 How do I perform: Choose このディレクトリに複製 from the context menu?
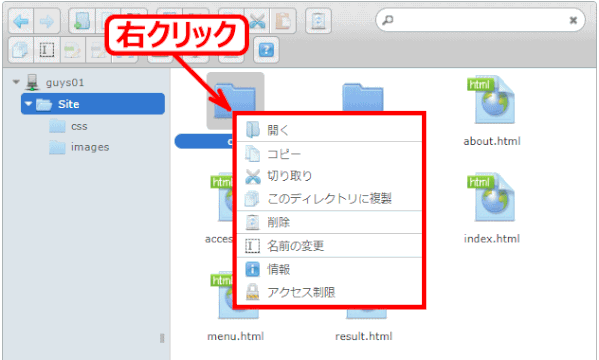pyautogui.click(x=329, y=198)
